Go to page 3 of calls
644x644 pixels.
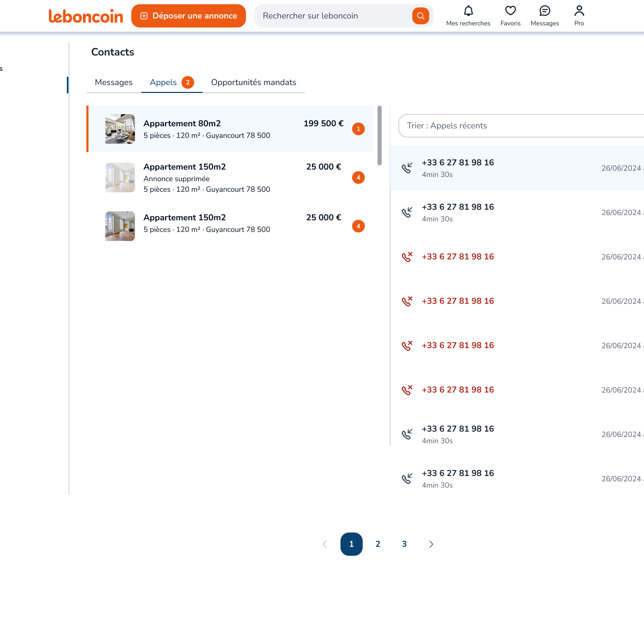404,544
